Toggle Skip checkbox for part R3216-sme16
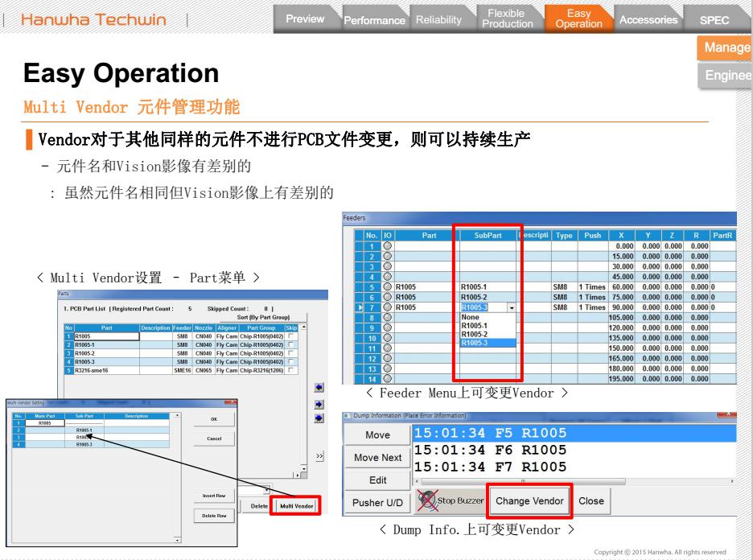753x560 pixels. pyautogui.click(x=290, y=370)
